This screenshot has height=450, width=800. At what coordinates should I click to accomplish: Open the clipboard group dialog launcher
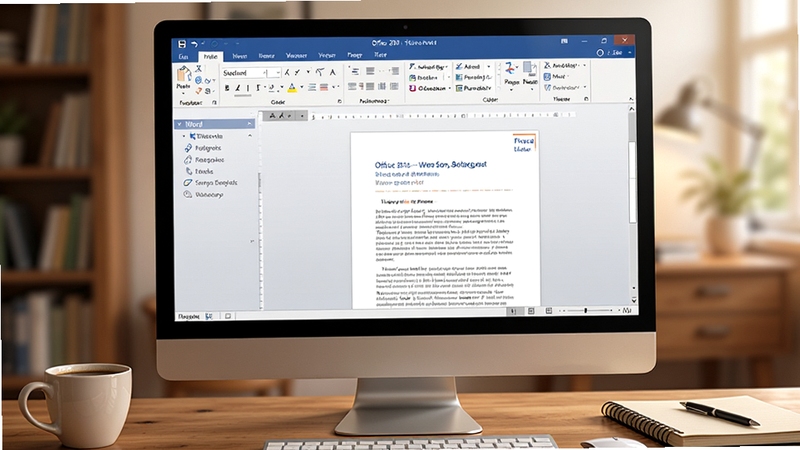214,103
